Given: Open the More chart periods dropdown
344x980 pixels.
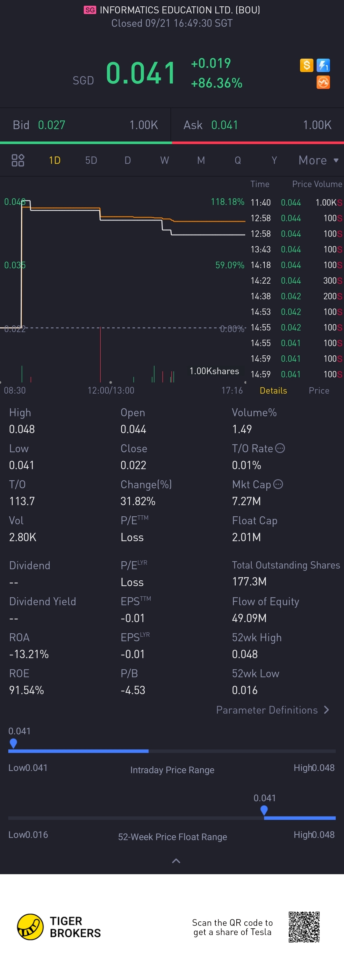Looking at the screenshot, I should click(318, 160).
